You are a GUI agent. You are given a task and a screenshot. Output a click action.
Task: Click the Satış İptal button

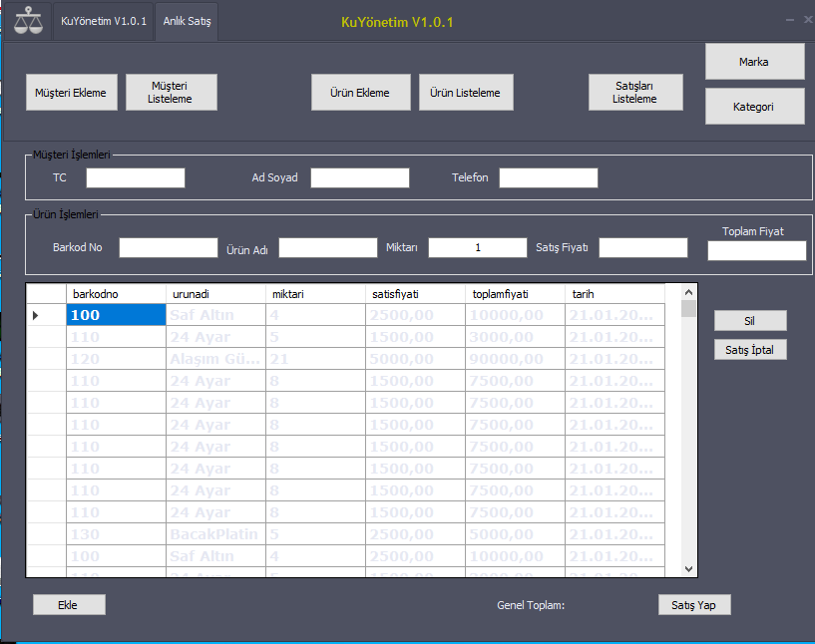(x=749, y=349)
